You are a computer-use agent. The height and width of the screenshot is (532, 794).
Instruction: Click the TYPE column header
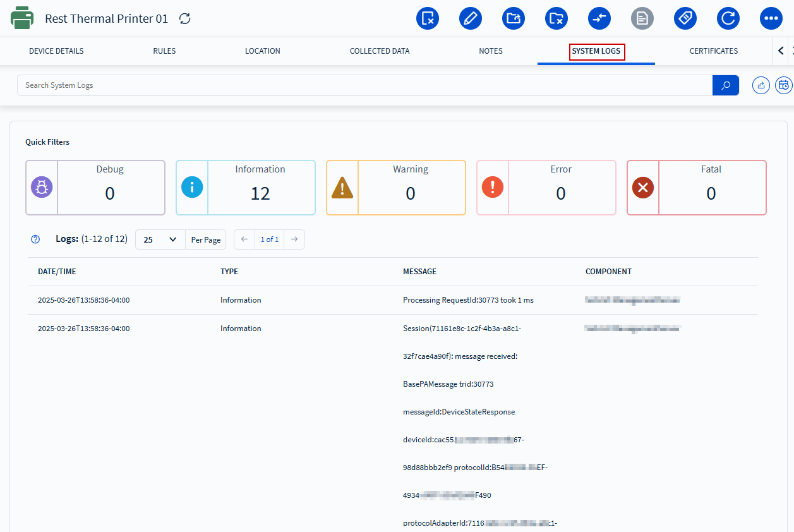[229, 272]
